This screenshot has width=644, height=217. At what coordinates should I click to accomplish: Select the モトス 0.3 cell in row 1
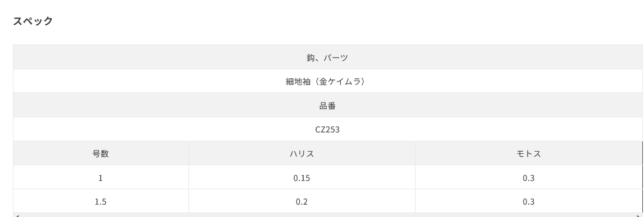click(x=529, y=178)
